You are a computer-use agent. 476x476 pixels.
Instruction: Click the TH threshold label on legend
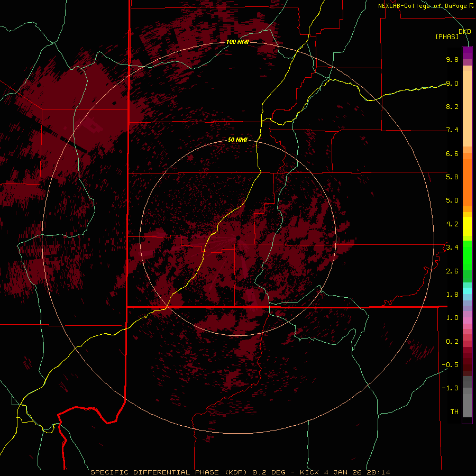[454, 412]
